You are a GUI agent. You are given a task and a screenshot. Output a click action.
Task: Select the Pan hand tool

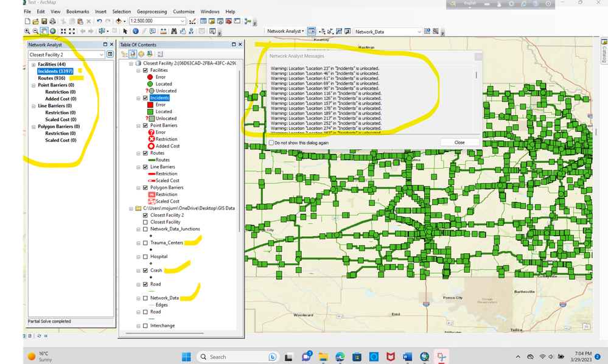44,31
